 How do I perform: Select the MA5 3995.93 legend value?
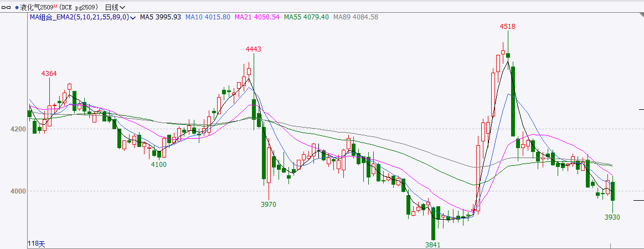161,17
